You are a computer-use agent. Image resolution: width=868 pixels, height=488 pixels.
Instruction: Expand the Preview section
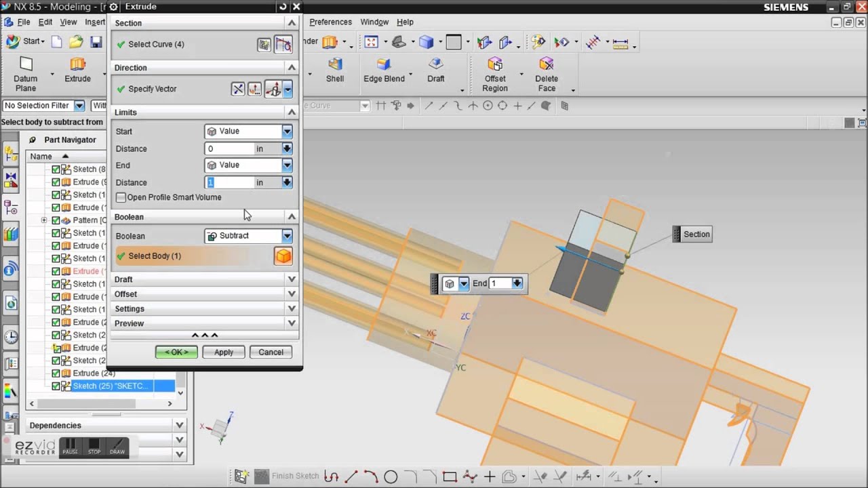[x=292, y=323]
